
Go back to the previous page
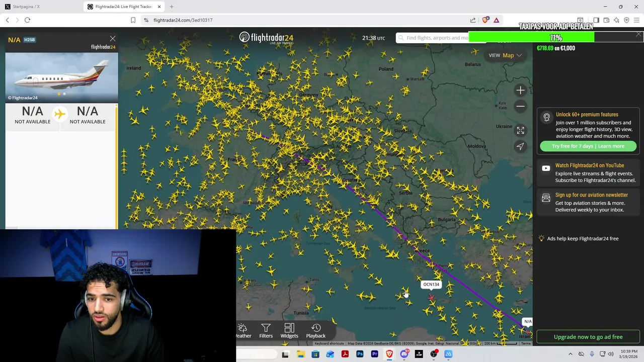point(8,20)
